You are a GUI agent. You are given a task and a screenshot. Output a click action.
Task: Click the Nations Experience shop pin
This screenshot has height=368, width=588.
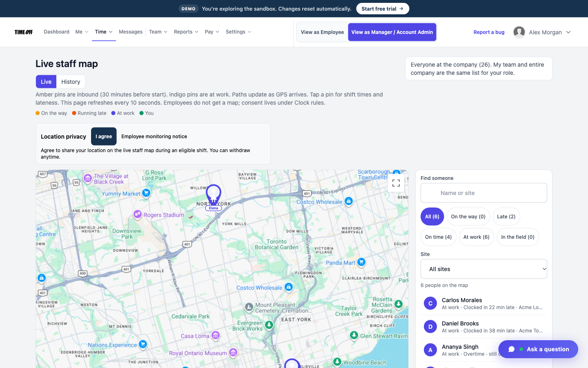[x=143, y=344]
